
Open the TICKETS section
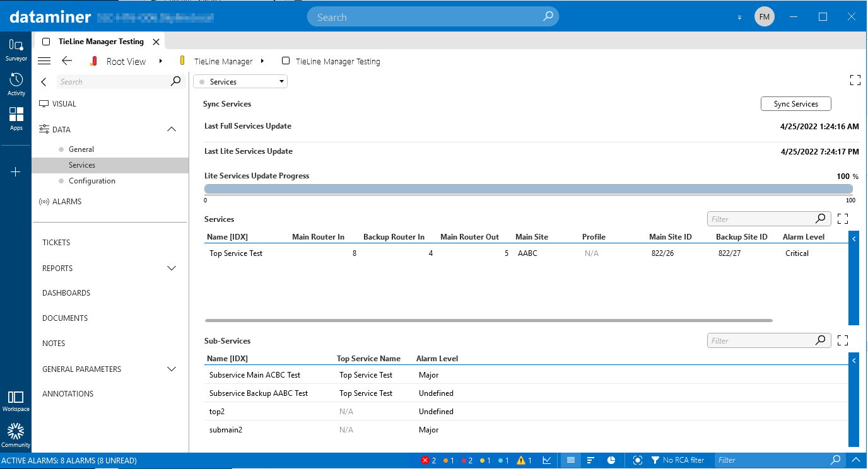(x=56, y=243)
